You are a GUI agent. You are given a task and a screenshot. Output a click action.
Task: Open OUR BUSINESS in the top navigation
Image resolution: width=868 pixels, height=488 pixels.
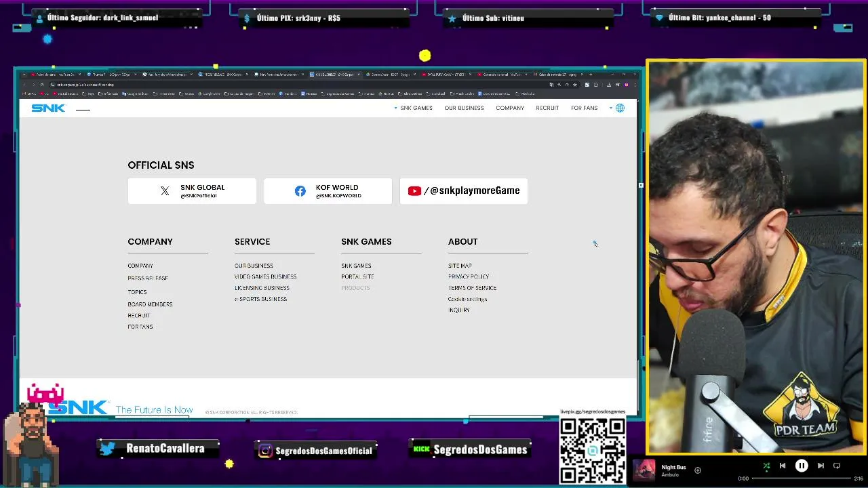464,108
